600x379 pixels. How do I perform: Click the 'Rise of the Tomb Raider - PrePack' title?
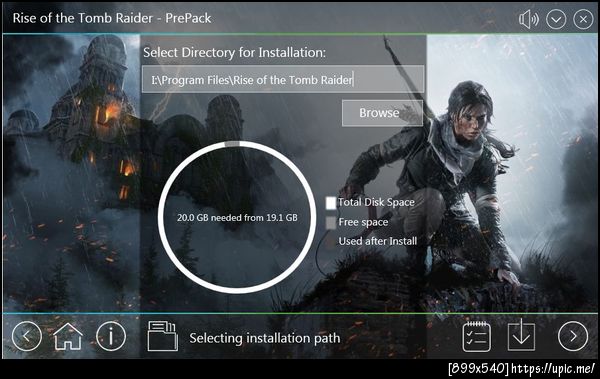pyautogui.click(x=112, y=18)
